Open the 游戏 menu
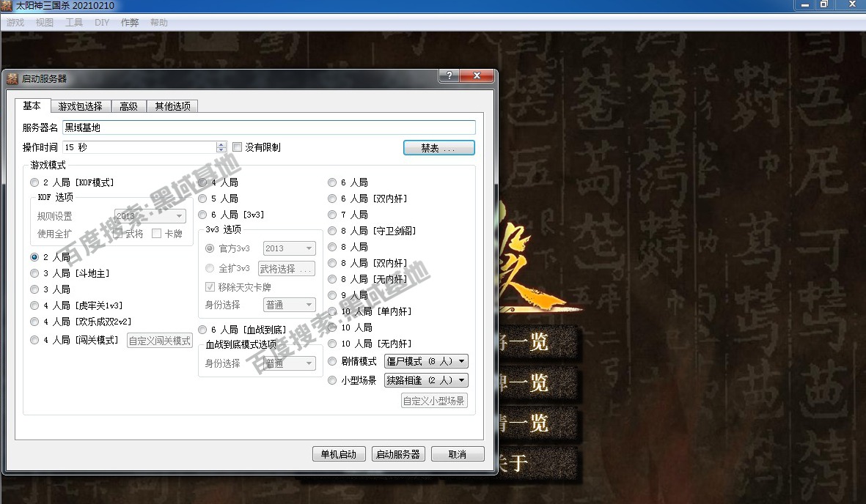The image size is (866, 504). (15, 23)
